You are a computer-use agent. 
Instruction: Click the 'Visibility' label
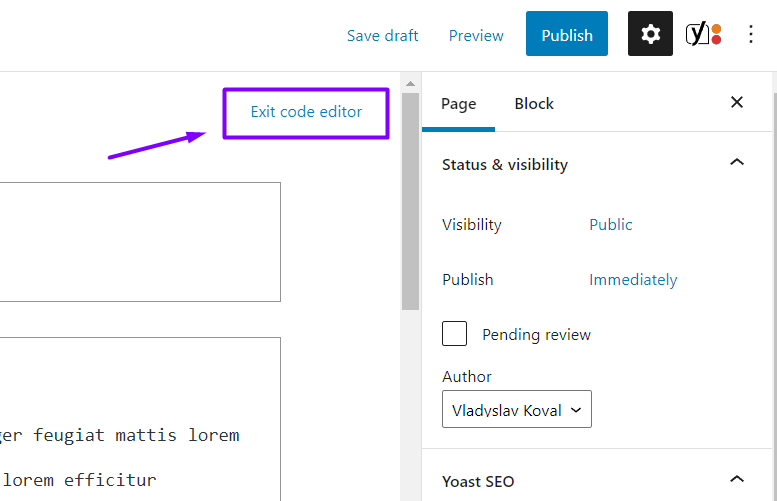472,224
